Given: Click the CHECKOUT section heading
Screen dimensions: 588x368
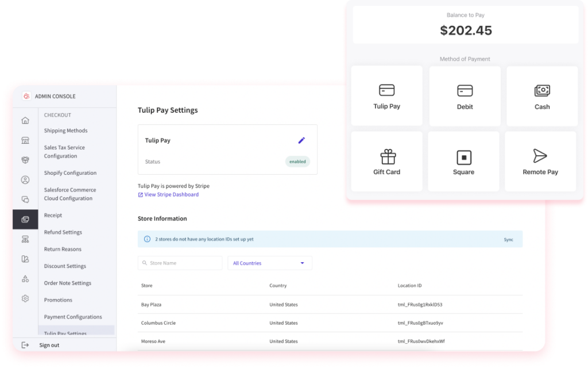Looking at the screenshot, I should pyautogui.click(x=57, y=115).
